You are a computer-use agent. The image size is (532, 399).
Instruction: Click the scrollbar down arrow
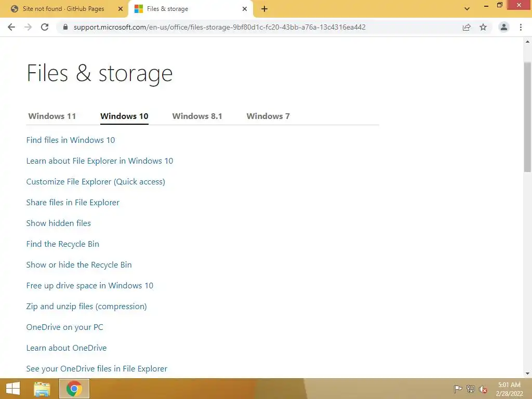[x=527, y=374]
